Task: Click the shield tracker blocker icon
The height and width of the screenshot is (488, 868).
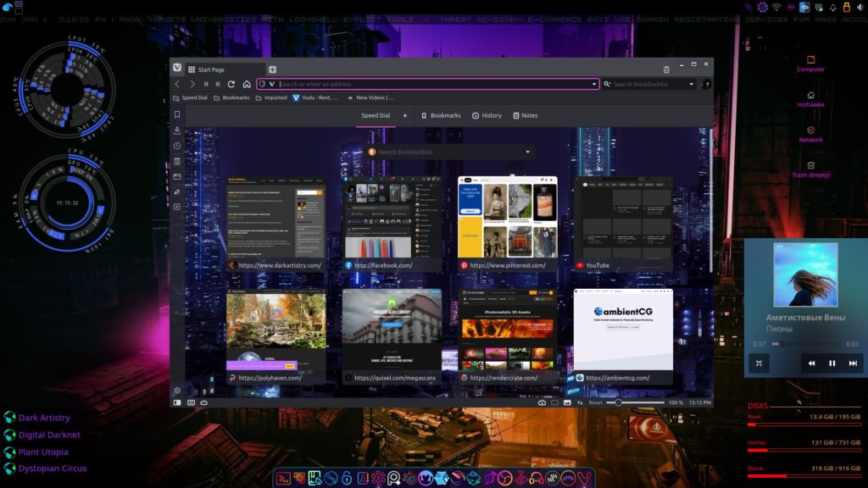Action: coord(262,84)
